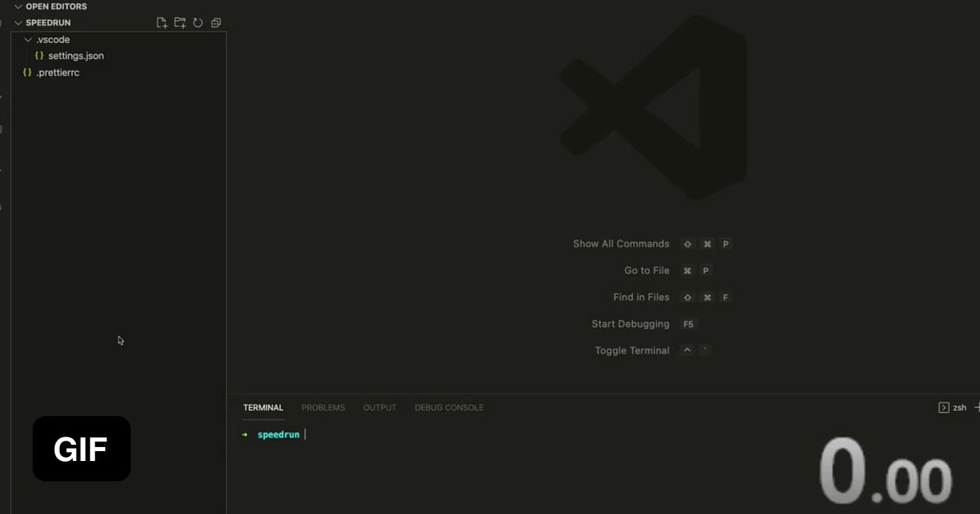Open the DEBUG CONSOLE tab
This screenshot has height=514, width=980.
tap(449, 407)
